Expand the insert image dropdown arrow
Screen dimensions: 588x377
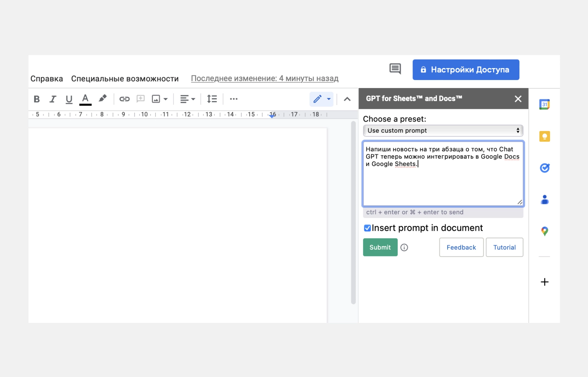point(165,99)
